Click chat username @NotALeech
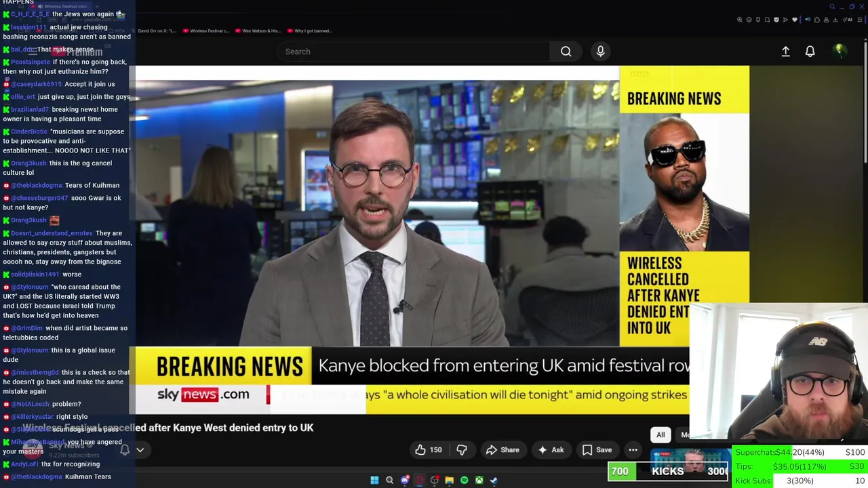Screen dimensions: 868x488 31,404
